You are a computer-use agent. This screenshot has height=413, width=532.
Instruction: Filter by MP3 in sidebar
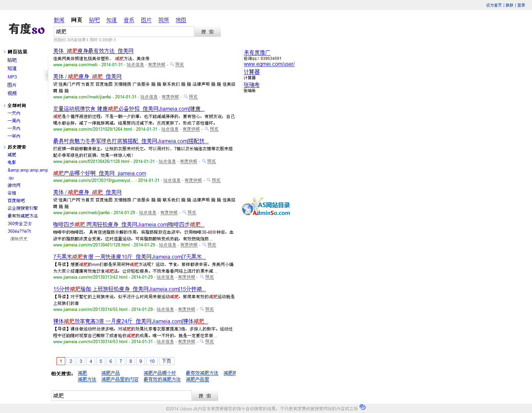[x=12, y=77]
